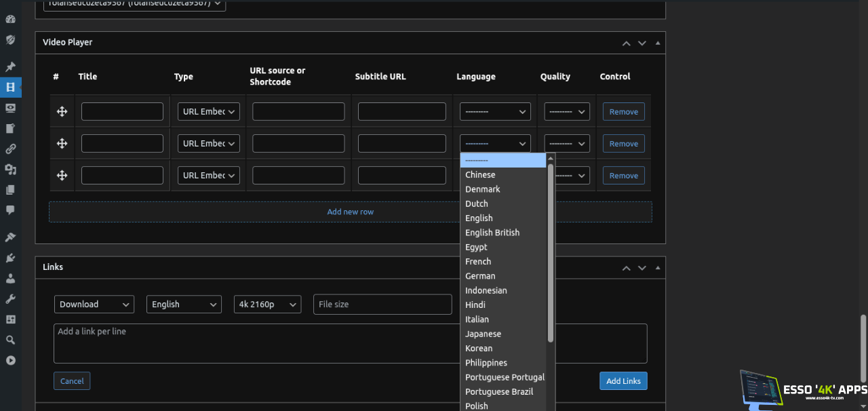The image size is (868, 411).
Task: Open the 4k 2160p quality dropdown
Action: coord(267,305)
